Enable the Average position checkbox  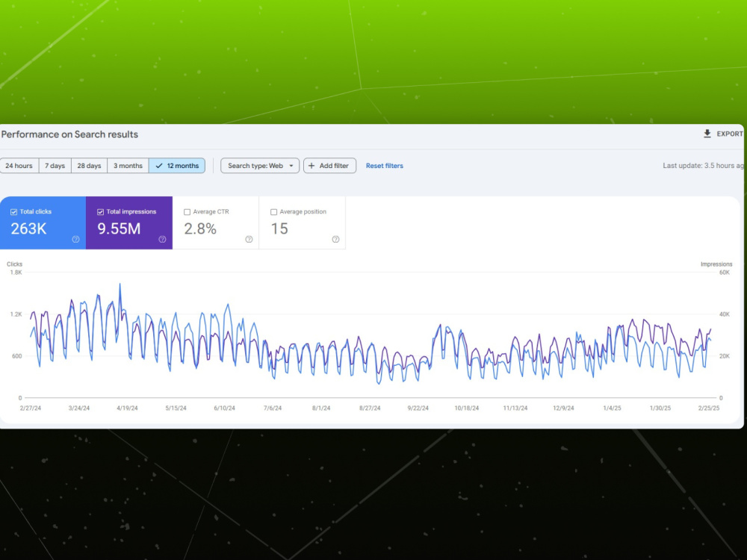tap(273, 212)
